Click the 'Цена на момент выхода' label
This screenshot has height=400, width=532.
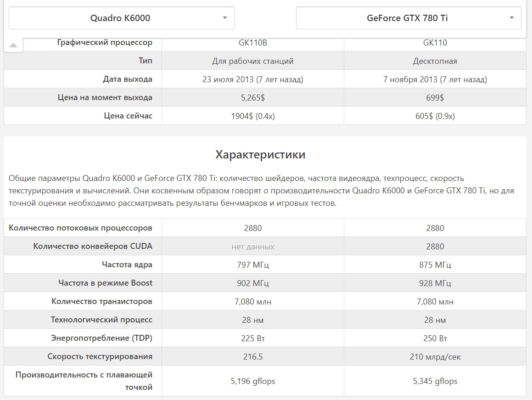[x=105, y=97]
